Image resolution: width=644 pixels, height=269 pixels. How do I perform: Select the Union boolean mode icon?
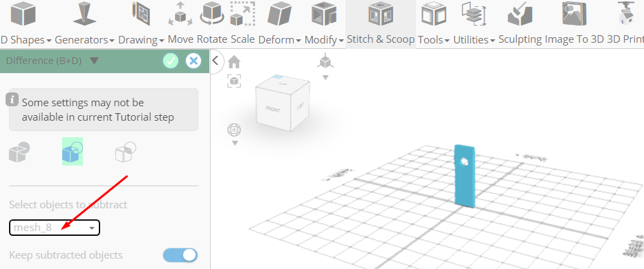(19, 152)
